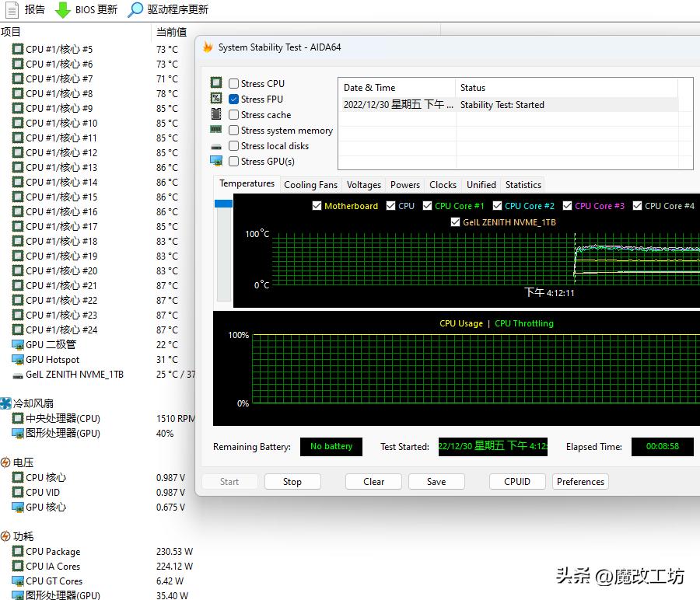The width and height of the screenshot is (700, 600).
Task: Click the fan icon for 中央处理器(CPU)
Action: pos(17,418)
